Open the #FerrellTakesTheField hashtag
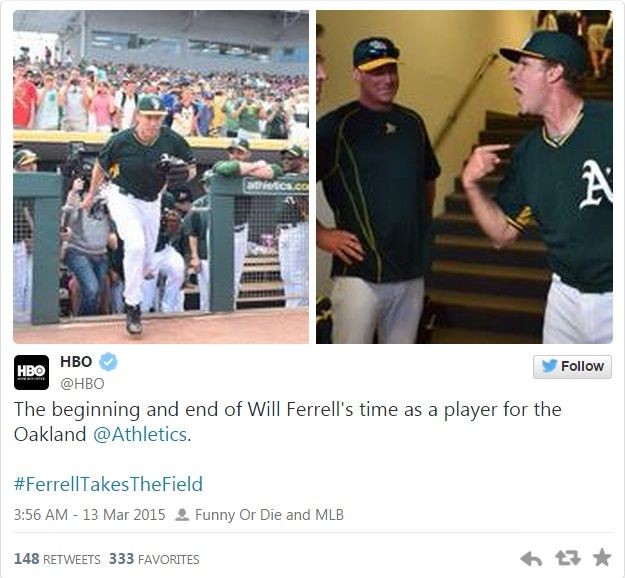The width and height of the screenshot is (625, 578). (108, 484)
